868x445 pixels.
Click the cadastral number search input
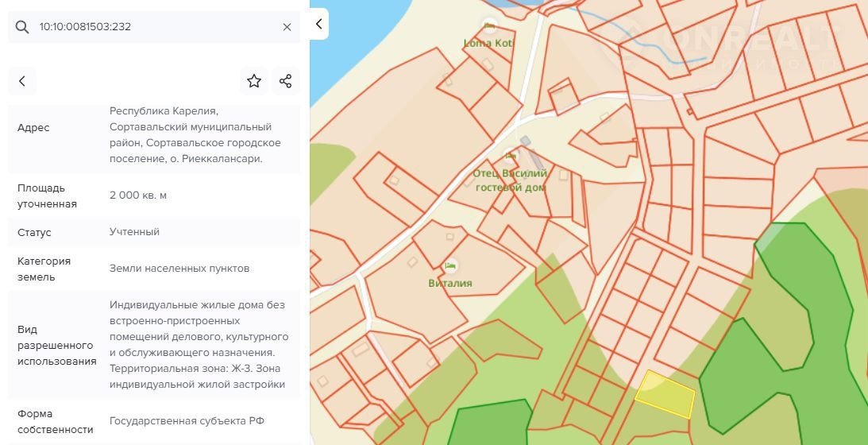pos(151,27)
